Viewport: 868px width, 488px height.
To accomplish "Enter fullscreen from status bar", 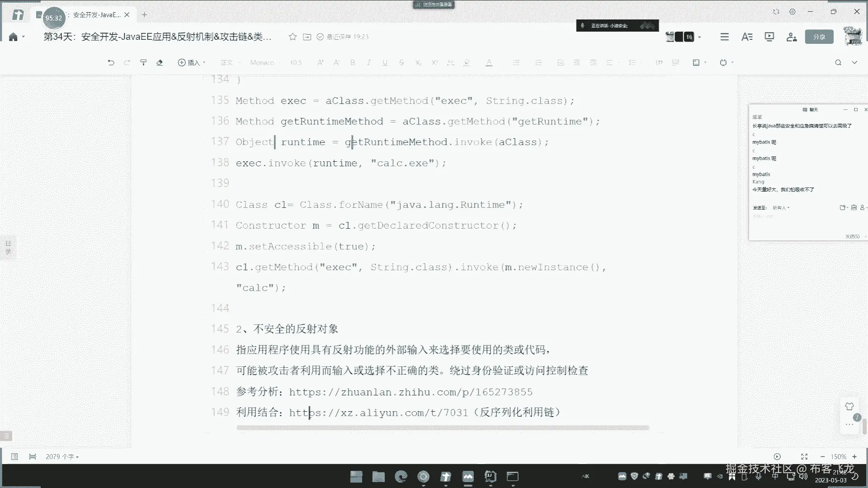I will 804,456.
